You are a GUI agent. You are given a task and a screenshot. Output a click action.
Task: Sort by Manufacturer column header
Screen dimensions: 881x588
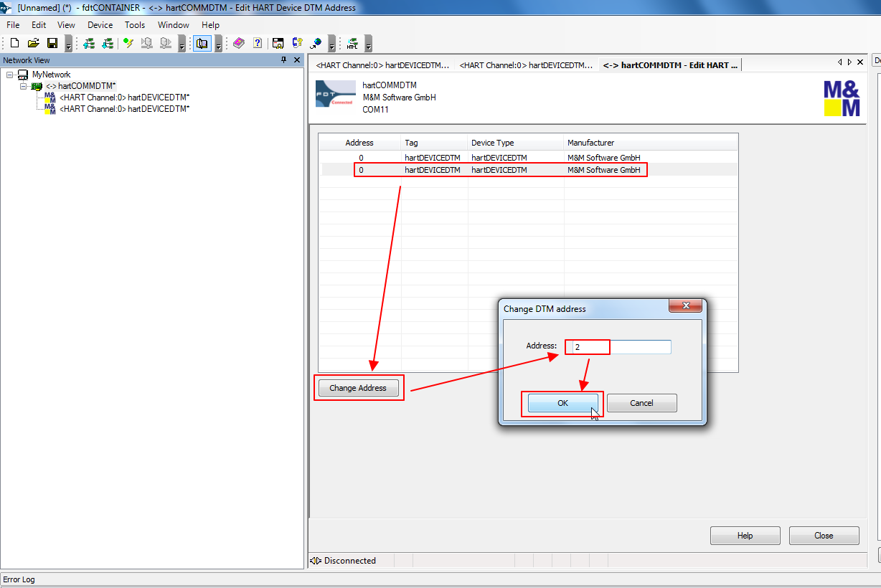[x=650, y=143]
